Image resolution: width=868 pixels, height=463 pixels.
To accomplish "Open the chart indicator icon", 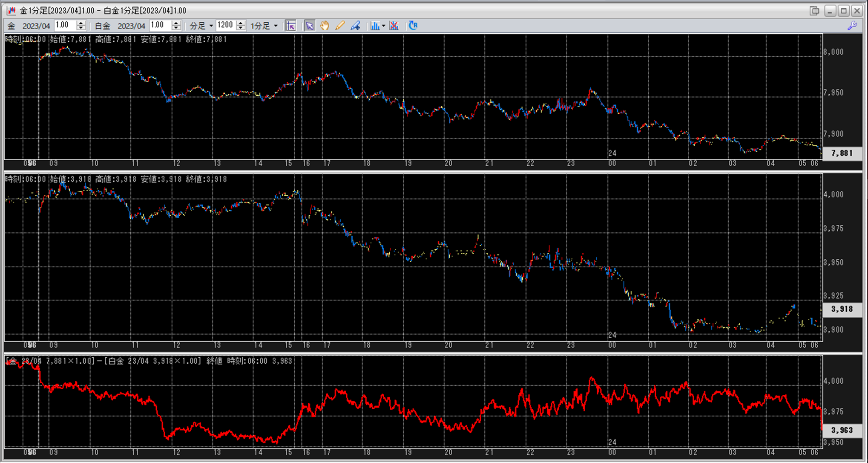I will click(x=374, y=26).
